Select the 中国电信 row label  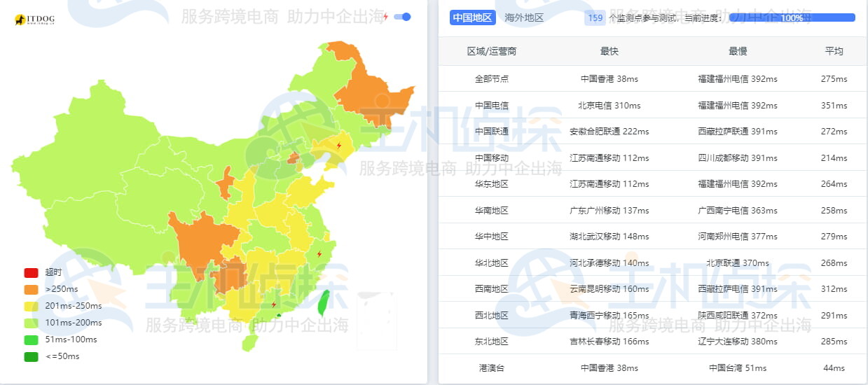[492, 106]
